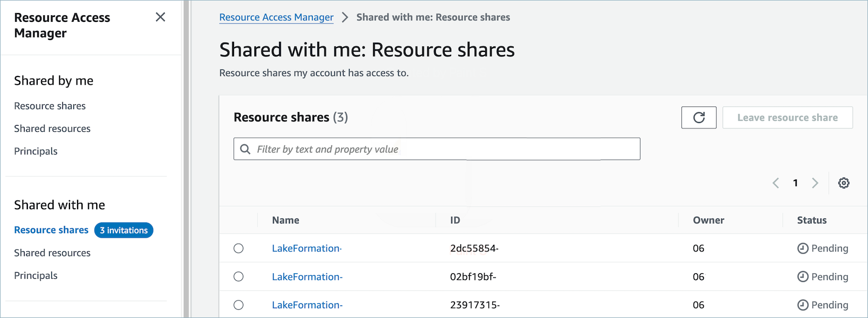The width and height of the screenshot is (868, 318).
Task: Close the Resource Access Manager sidebar
Action: [x=160, y=17]
